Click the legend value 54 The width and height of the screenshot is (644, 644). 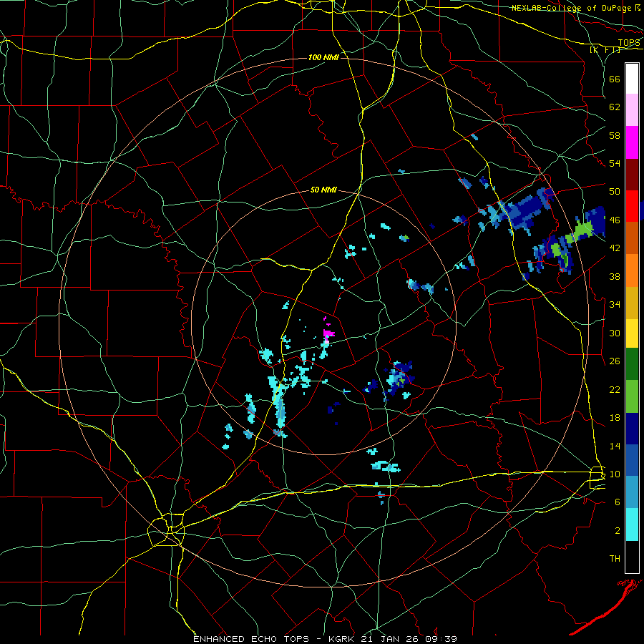pos(615,163)
